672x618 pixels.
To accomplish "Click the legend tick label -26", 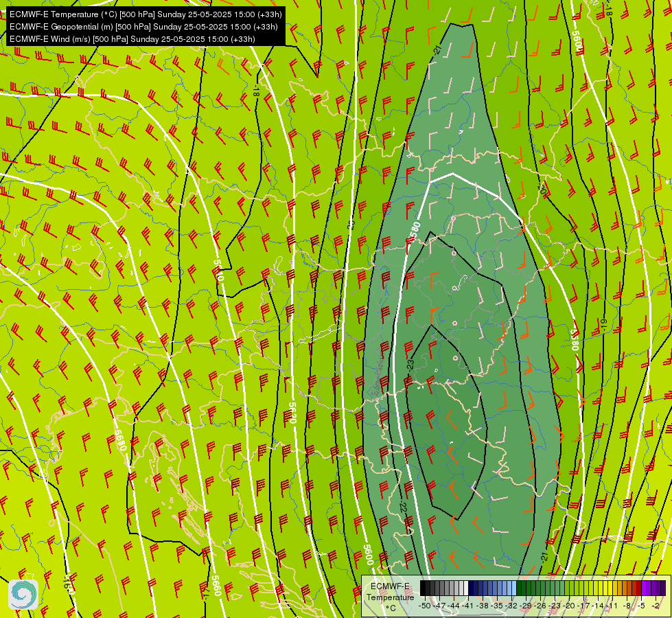I will [540, 606].
